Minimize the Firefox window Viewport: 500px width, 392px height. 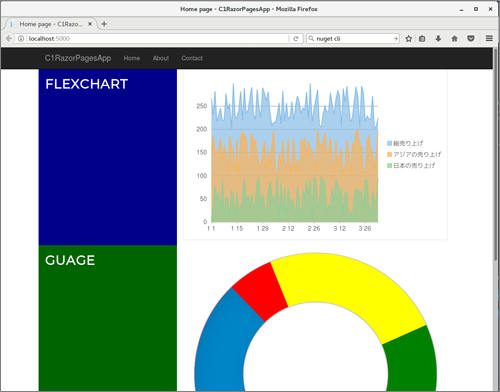coord(461,9)
